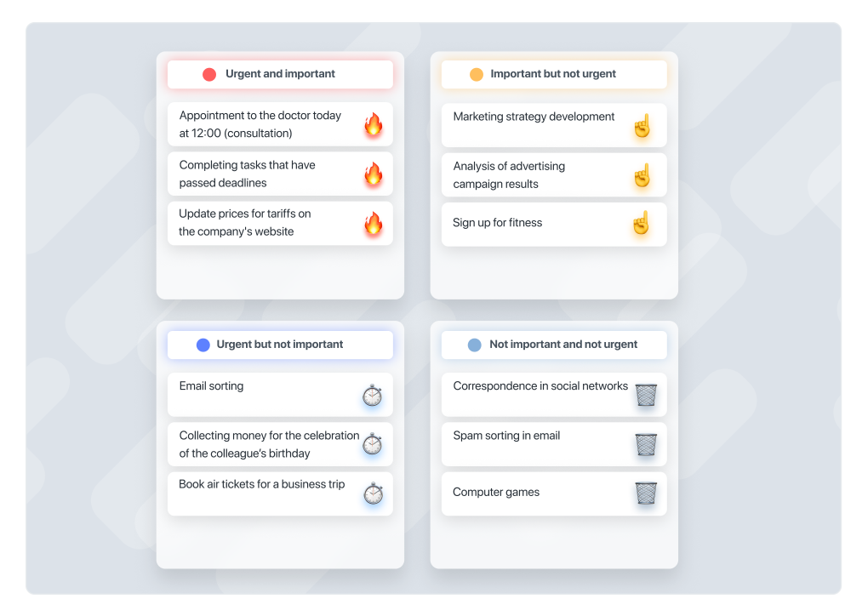Click stopwatch icon on Email sorting task
Screen dimensions: 868x616
[373, 395]
